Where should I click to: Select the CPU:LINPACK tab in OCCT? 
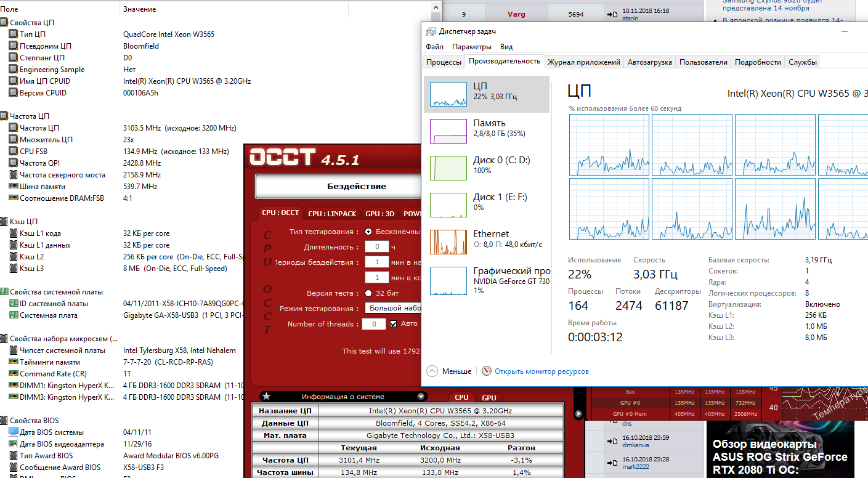pyautogui.click(x=332, y=214)
